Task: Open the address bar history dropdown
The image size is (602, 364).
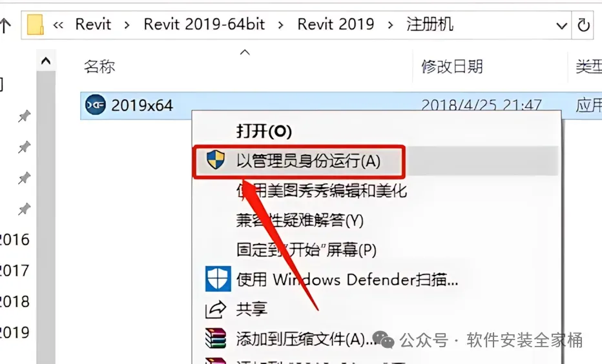Action: pyautogui.click(x=561, y=26)
